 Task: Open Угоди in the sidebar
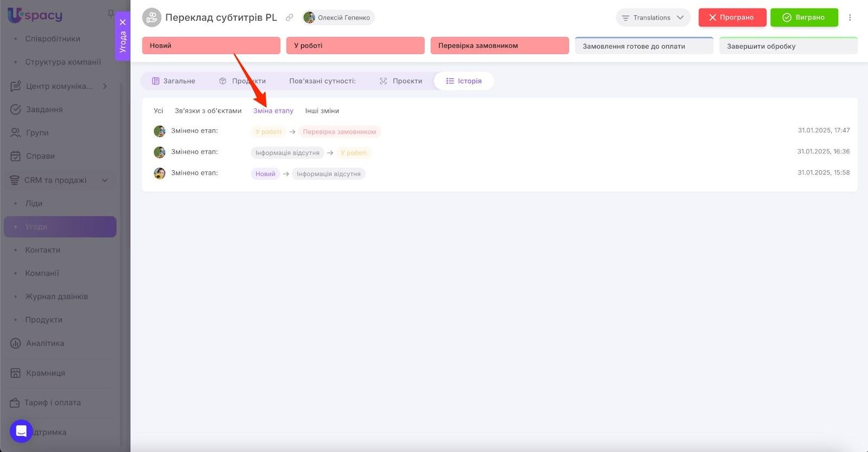click(60, 227)
